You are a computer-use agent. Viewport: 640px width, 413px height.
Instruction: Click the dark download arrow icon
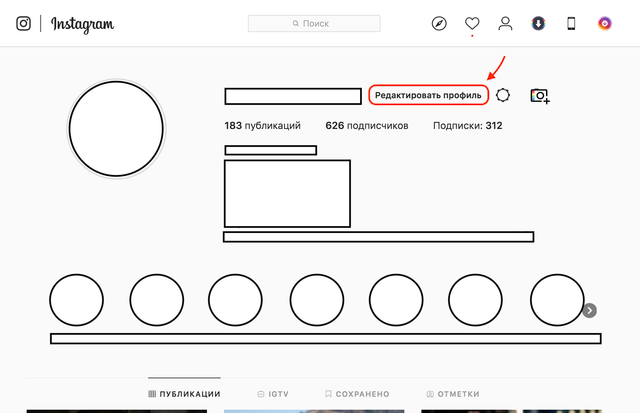click(538, 23)
